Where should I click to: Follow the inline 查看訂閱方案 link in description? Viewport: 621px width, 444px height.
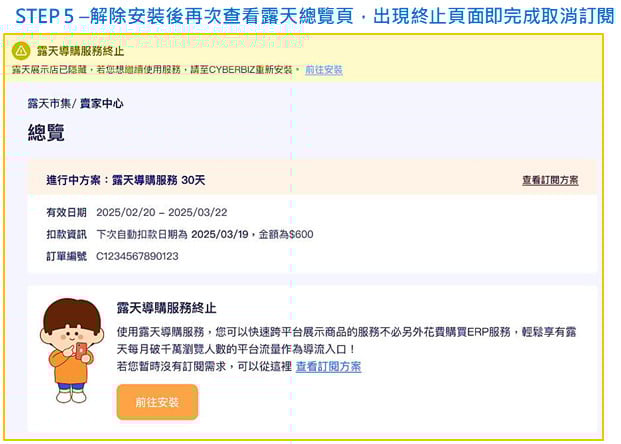328,367
